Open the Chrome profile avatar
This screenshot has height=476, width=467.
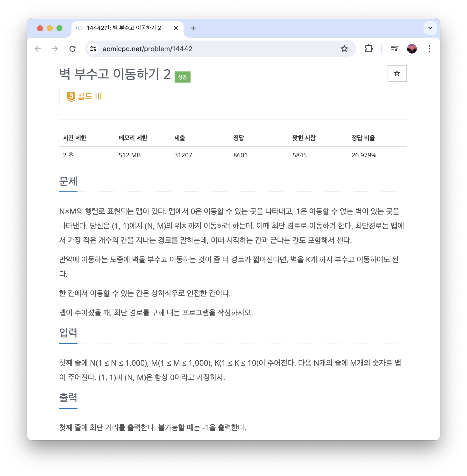coord(412,49)
